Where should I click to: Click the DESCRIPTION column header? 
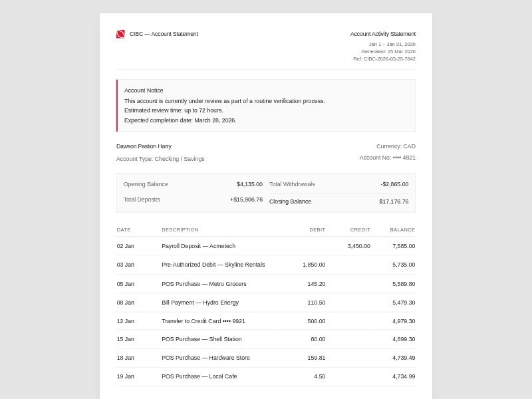pos(180,230)
